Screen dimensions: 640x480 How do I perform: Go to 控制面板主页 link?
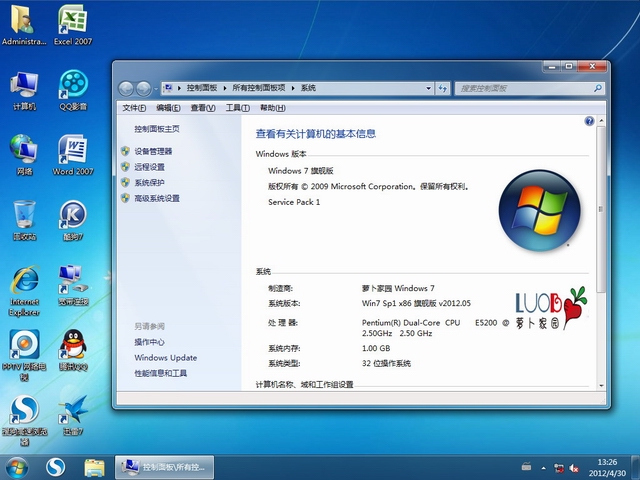click(x=157, y=129)
